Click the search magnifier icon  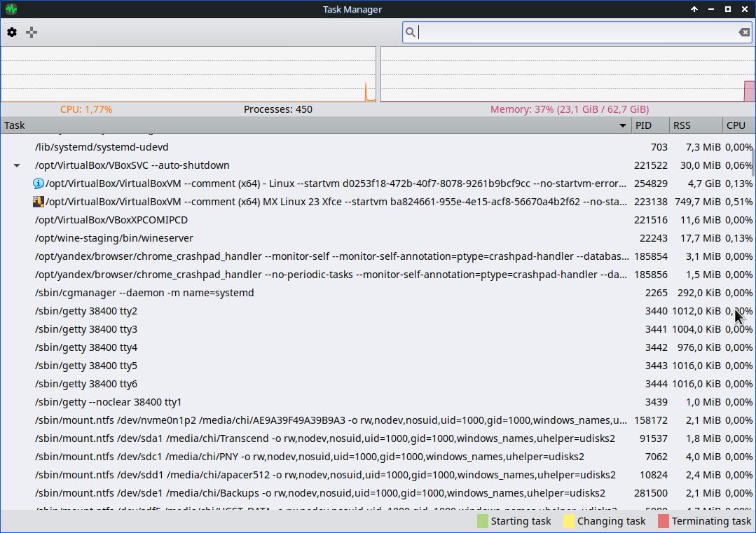[x=411, y=32]
